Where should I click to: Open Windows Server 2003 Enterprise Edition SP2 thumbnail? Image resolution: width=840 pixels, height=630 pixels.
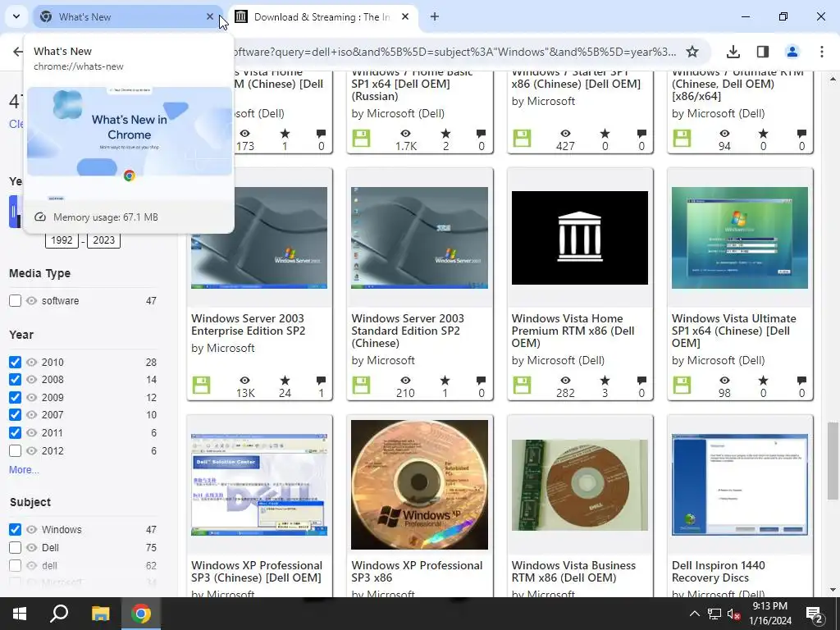(x=259, y=238)
